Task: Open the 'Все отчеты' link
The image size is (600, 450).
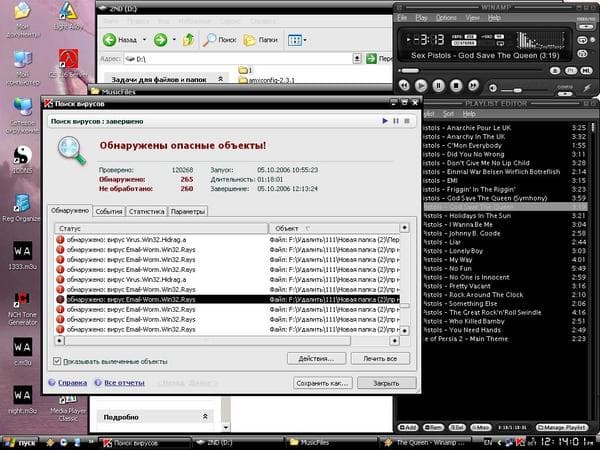Action: [x=124, y=383]
